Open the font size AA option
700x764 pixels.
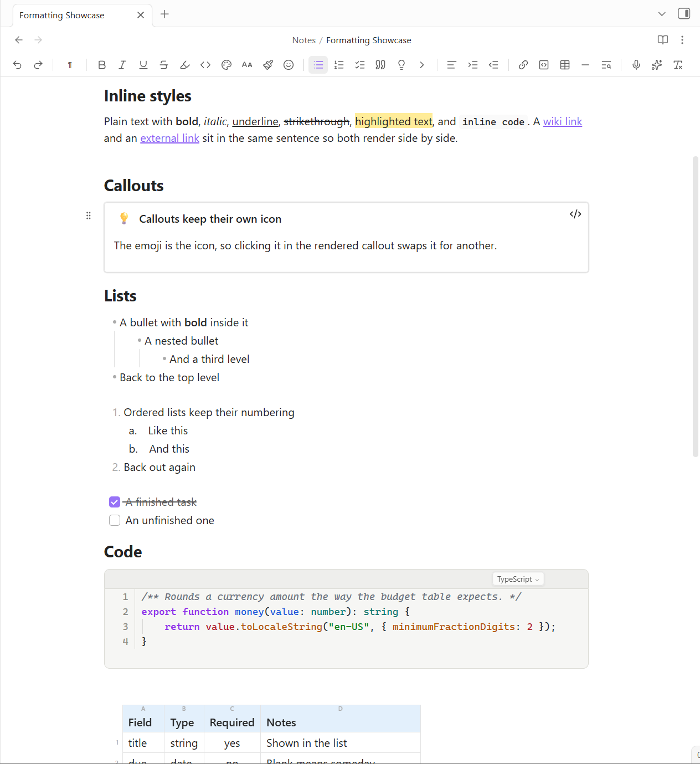(x=247, y=65)
